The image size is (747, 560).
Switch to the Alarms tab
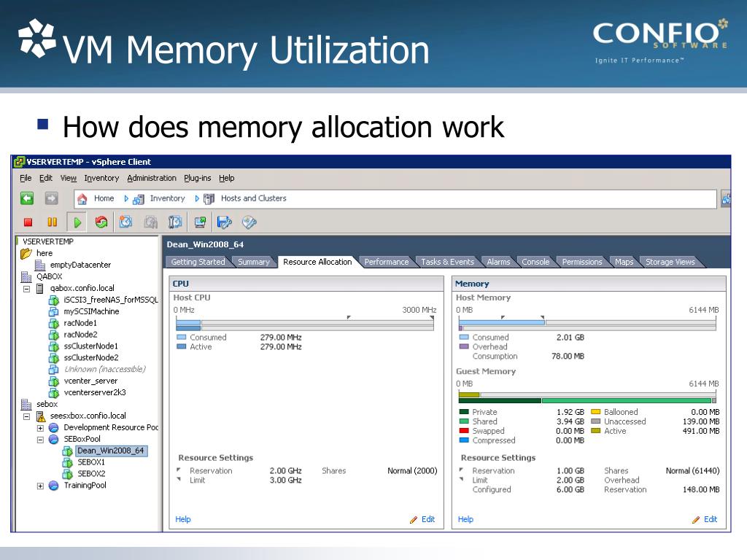pos(498,262)
